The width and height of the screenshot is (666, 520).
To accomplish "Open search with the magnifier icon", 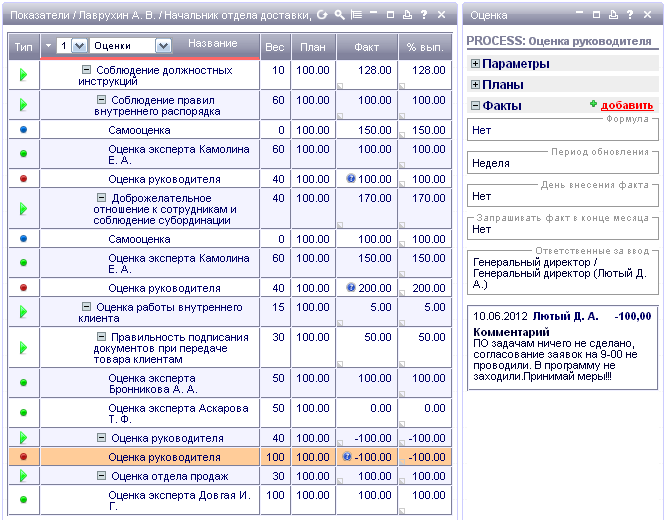I will (339, 15).
